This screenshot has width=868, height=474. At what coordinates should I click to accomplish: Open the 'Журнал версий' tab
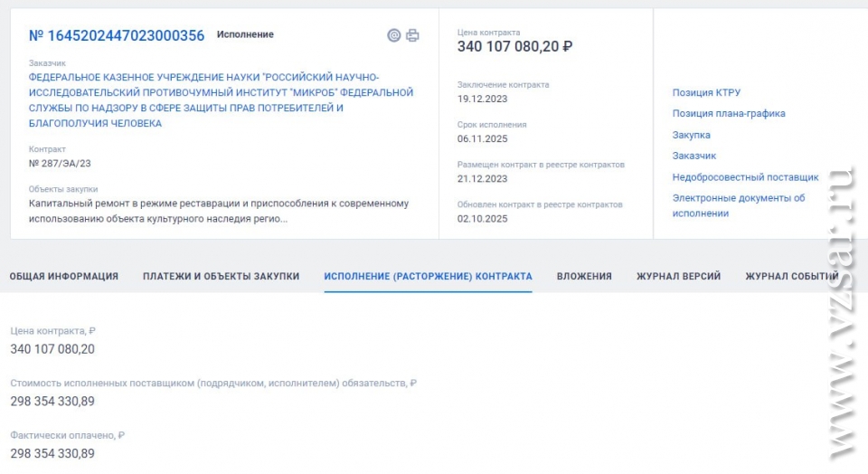(678, 277)
